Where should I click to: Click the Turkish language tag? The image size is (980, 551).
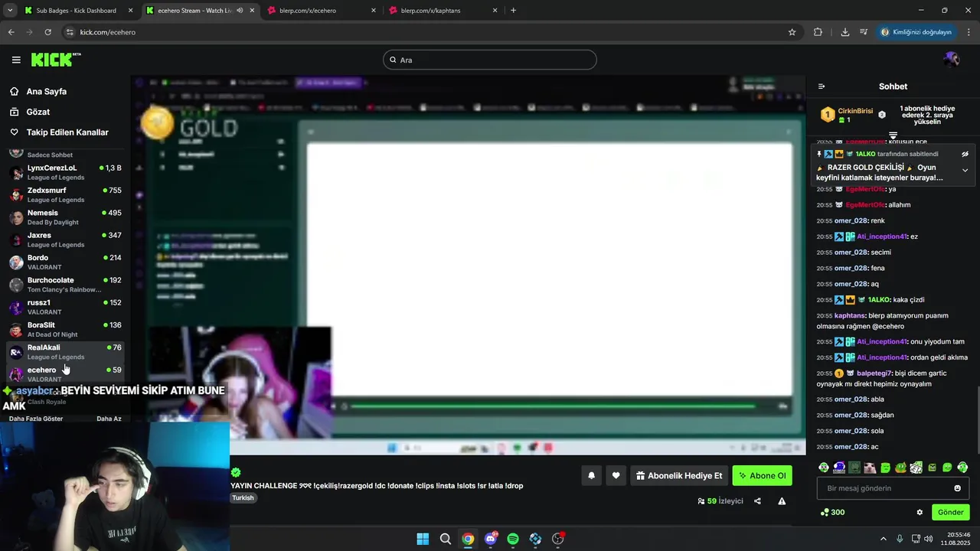click(x=243, y=498)
